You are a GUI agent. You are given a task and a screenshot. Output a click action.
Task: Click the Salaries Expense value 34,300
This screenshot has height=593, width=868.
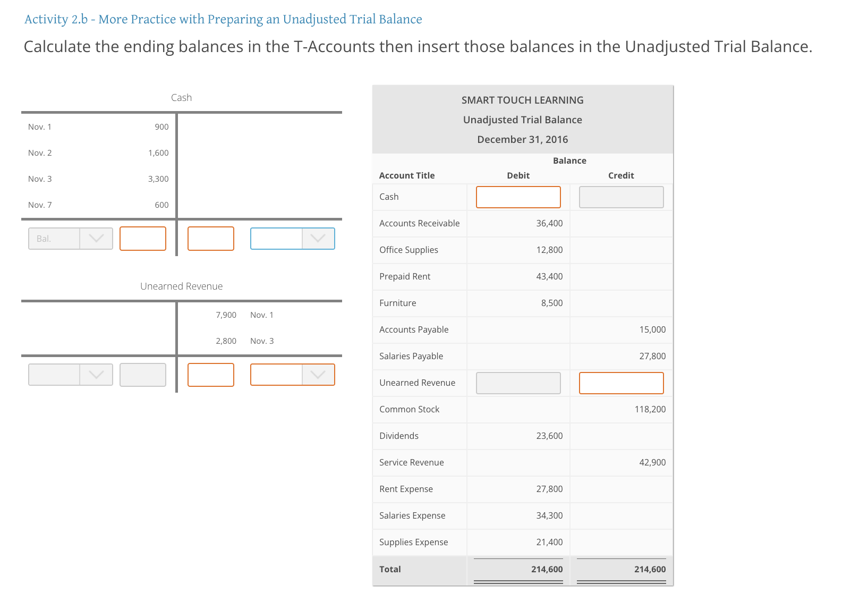coord(549,515)
